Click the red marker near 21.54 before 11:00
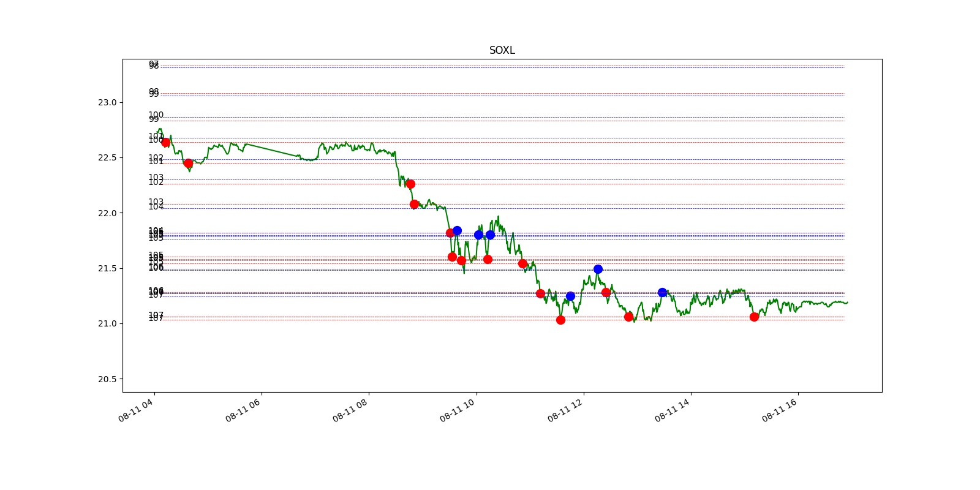The height and width of the screenshot is (490, 980). [522, 263]
